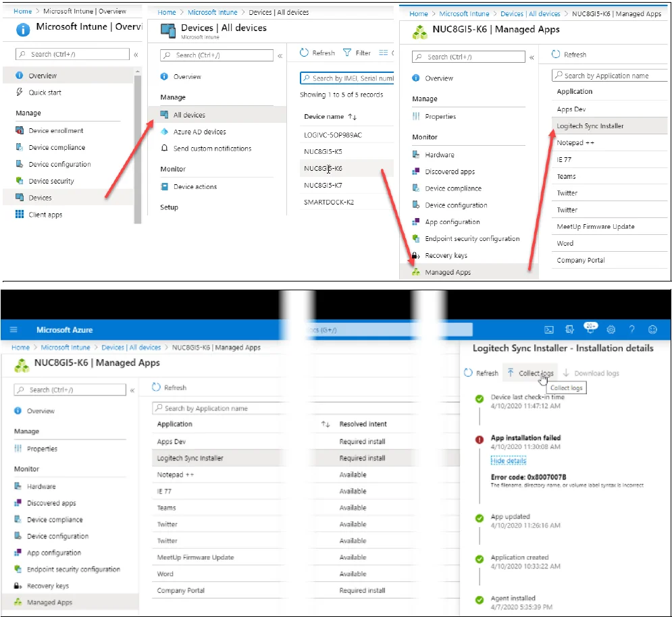
Task: Select Logitech Sync Installer in top-right list
Action: (x=611, y=126)
